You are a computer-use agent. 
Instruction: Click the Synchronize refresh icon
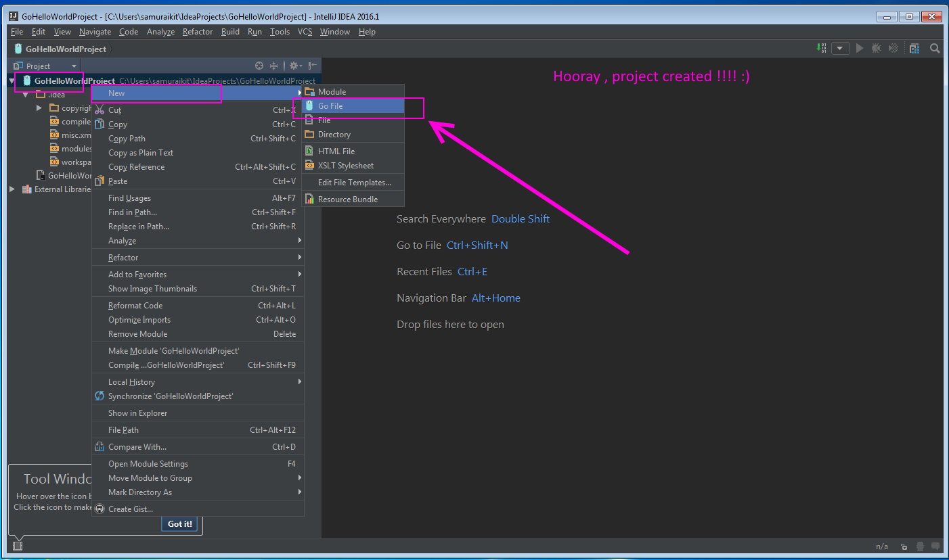coord(100,396)
